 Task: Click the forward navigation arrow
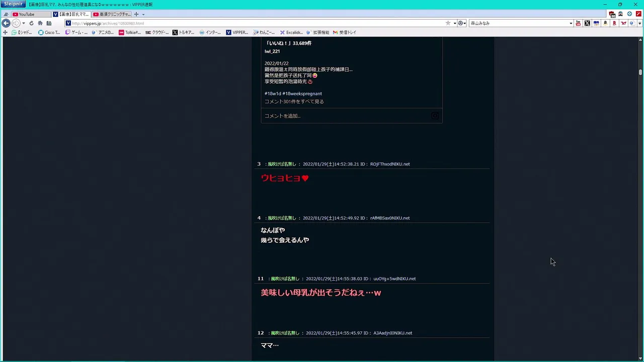pos(16,23)
